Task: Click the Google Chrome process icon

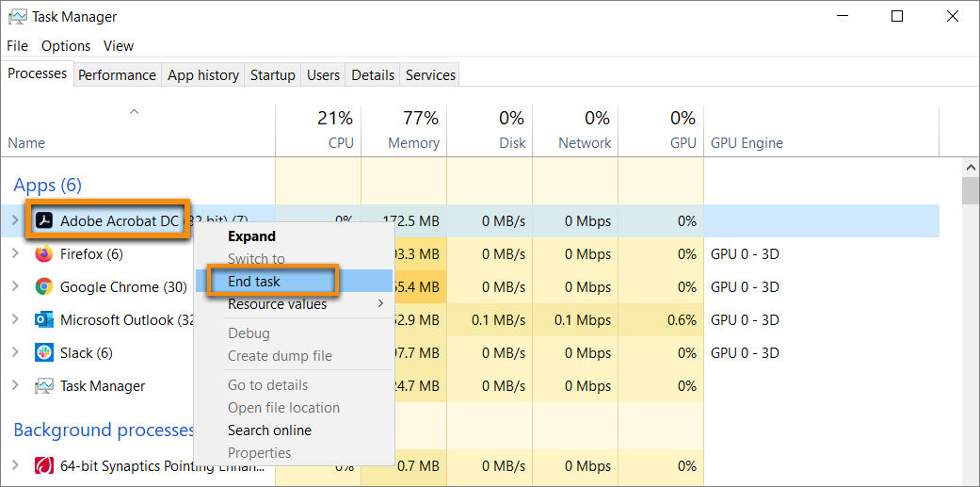Action: pyautogui.click(x=43, y=287)
